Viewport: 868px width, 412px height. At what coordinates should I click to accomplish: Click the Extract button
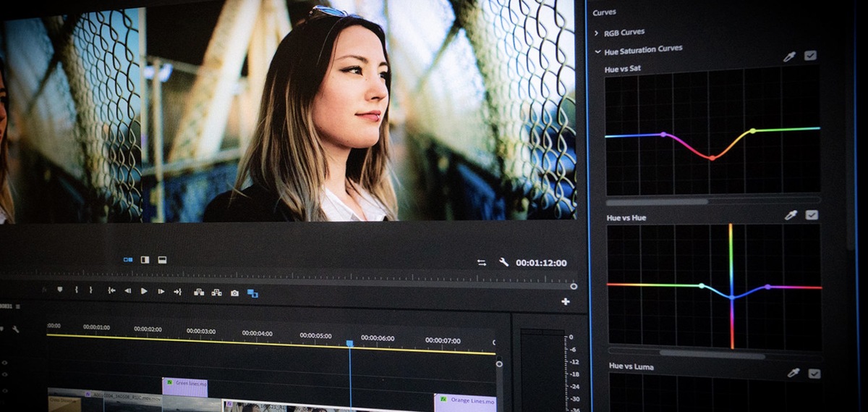pyautogui.click(x=216, y=293)
